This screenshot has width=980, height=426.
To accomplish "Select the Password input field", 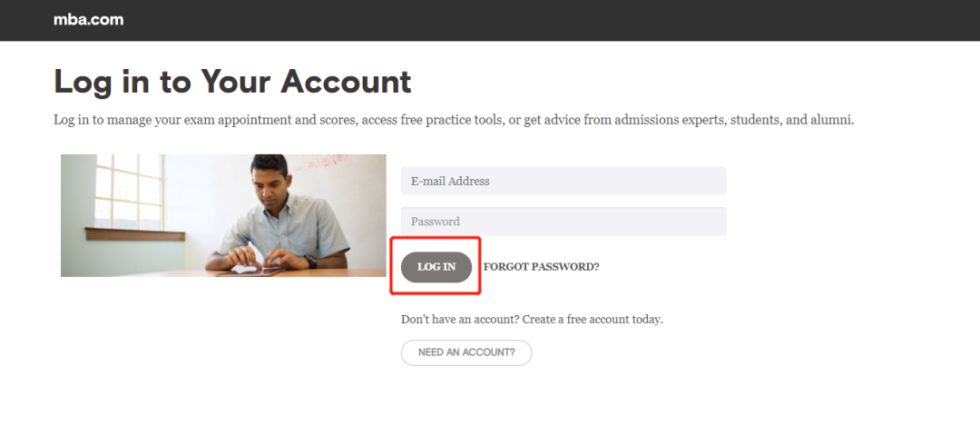I will pyautogui.click(x=563, y=222).
